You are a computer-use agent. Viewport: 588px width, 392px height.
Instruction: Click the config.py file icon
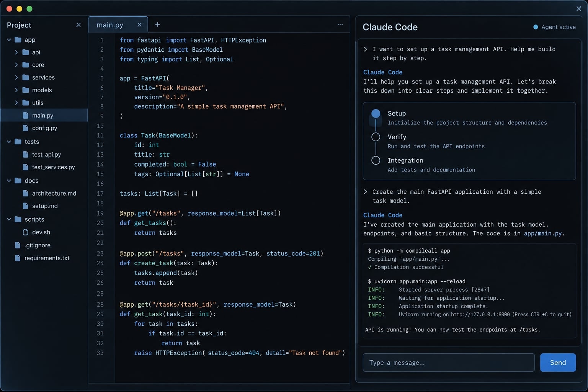26,128
